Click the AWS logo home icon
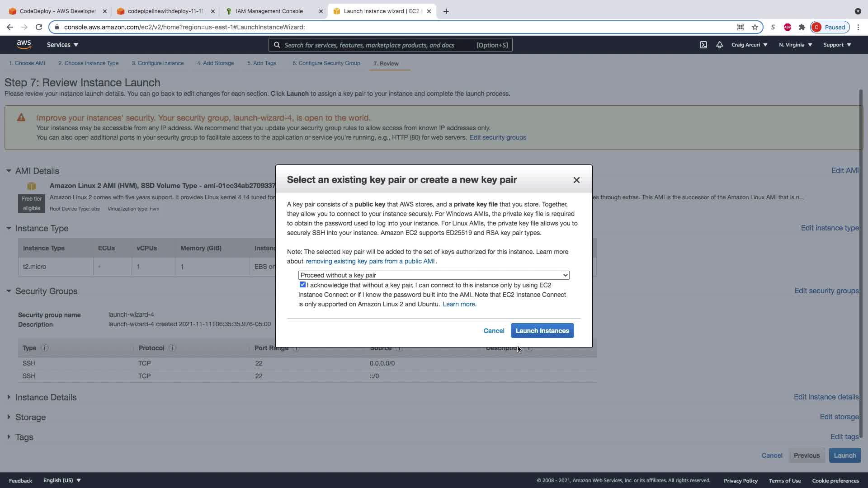868x488 pixels. click(x=24, y=44)
